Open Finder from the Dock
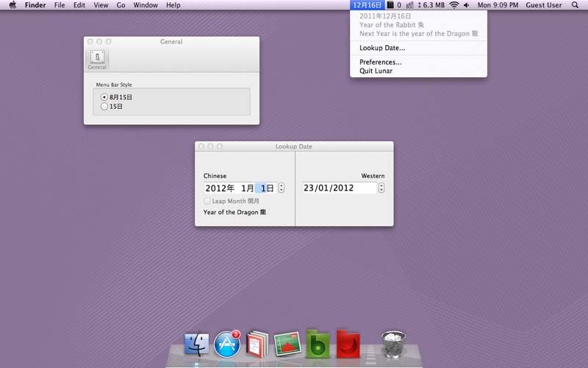Viewport: 588px width, 368px height. pos(197,344)
